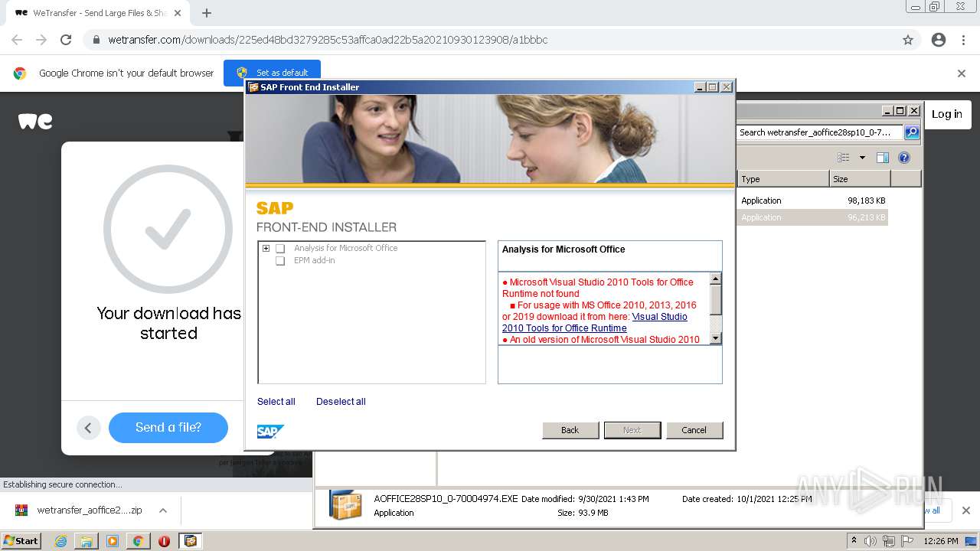
Task: Open Visual Studio 2010 Tools for Office Runtime link
Action: [595, 322]
